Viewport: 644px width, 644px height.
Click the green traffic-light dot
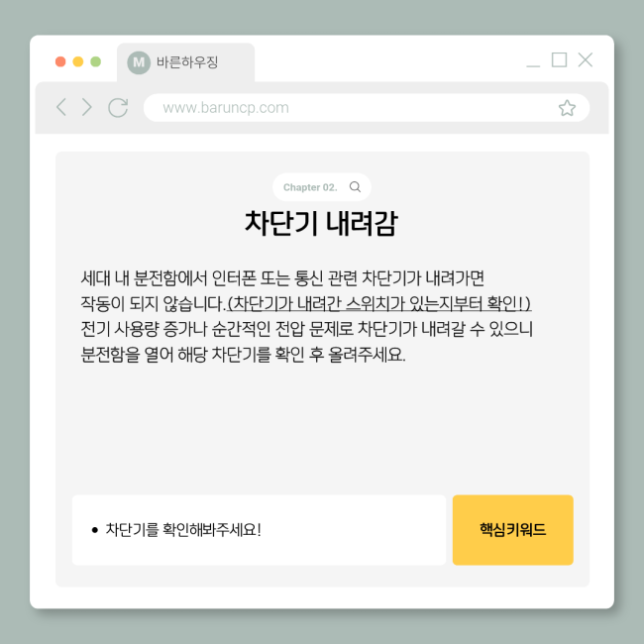(96, 61)
